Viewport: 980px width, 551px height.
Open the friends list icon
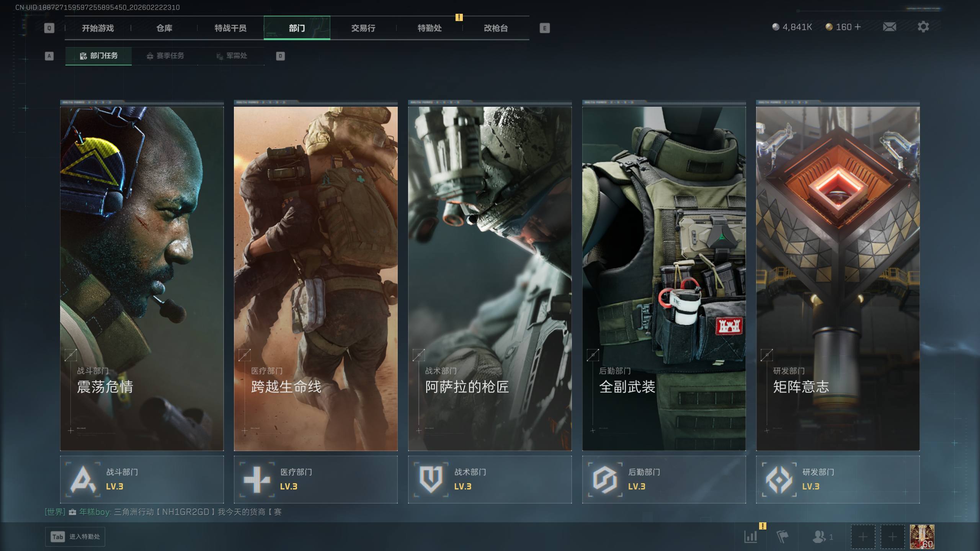[x=819, y=536]
